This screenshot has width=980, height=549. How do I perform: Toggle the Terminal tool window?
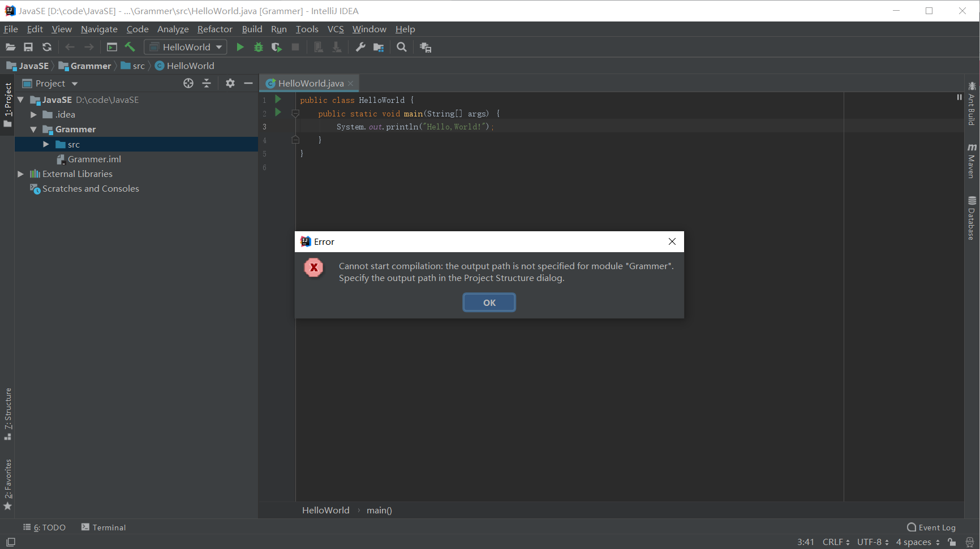tap(104, 528)
